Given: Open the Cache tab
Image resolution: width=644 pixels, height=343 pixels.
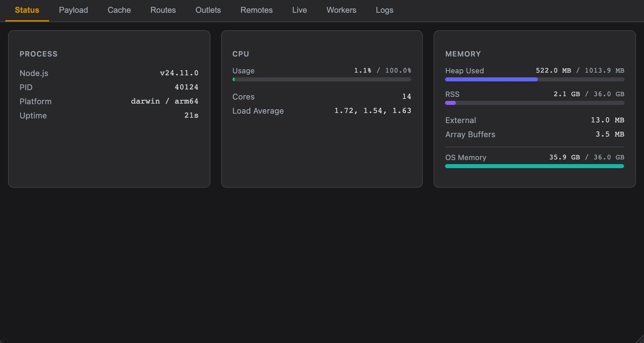Looking at the screenshot, I should click(x=119, y=10).
